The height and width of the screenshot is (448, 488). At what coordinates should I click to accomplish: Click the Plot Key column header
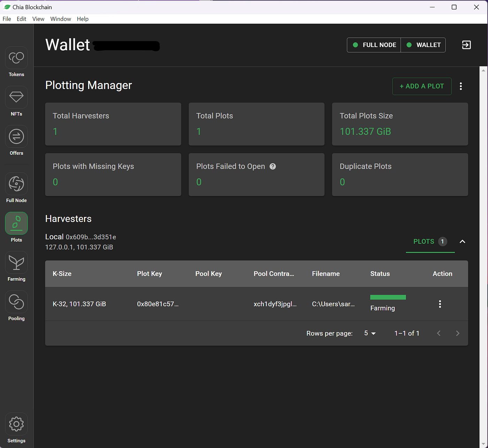[x=150, y=274]
